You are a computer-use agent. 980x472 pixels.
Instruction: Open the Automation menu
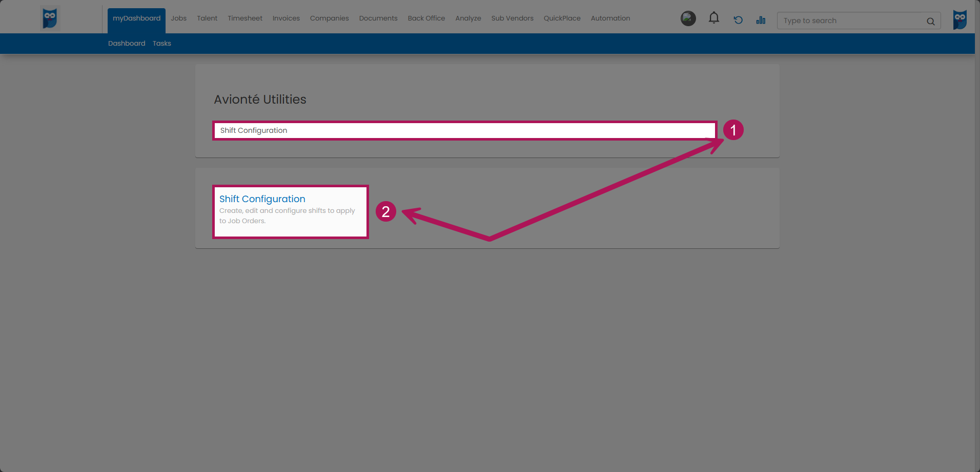pos(610,18)
